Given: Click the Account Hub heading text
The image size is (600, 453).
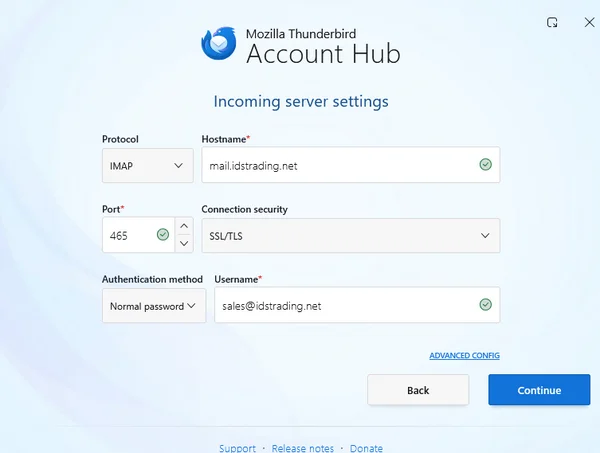Looking at the screenshot, I should click(323, 53).
